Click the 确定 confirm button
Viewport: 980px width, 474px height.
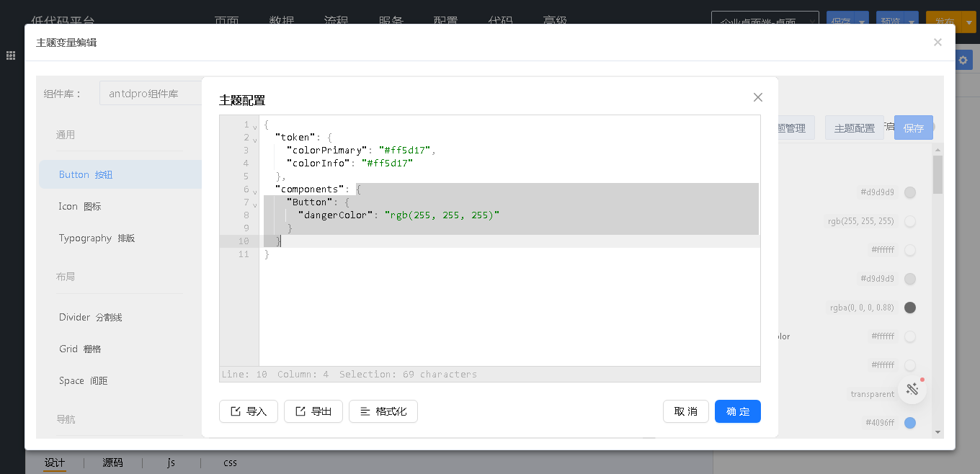(737, 411)
